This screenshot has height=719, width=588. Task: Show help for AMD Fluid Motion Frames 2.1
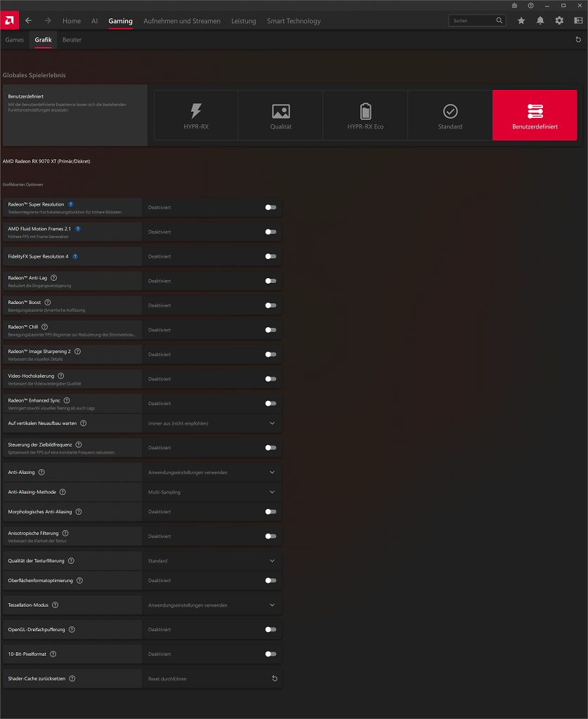[78, 229]
